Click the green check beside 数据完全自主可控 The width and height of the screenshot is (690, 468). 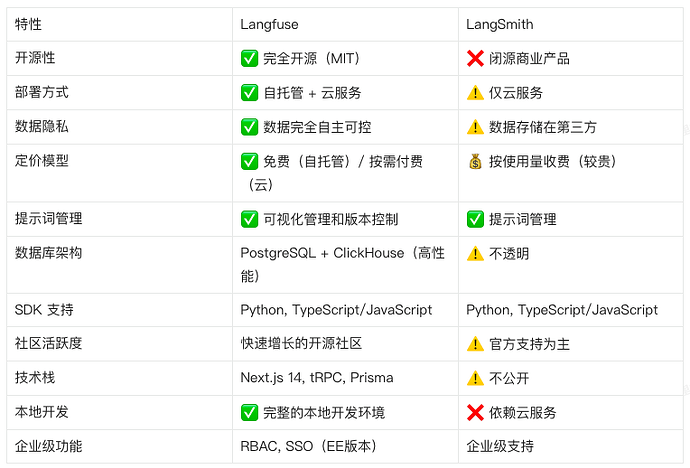click(250, 126)
